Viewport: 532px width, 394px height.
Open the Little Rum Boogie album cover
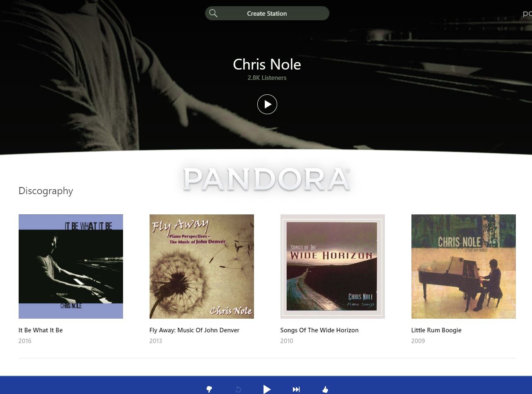(464, 267)
